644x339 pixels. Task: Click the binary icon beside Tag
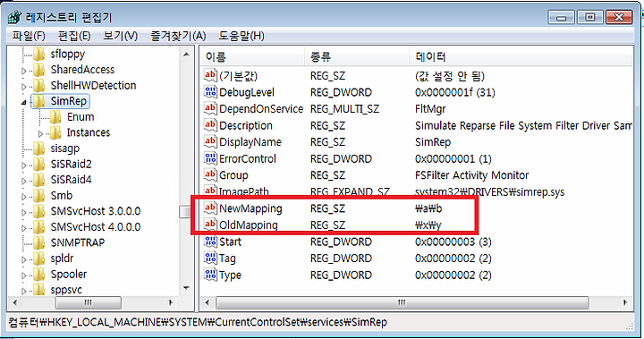[x=210, y=258]
